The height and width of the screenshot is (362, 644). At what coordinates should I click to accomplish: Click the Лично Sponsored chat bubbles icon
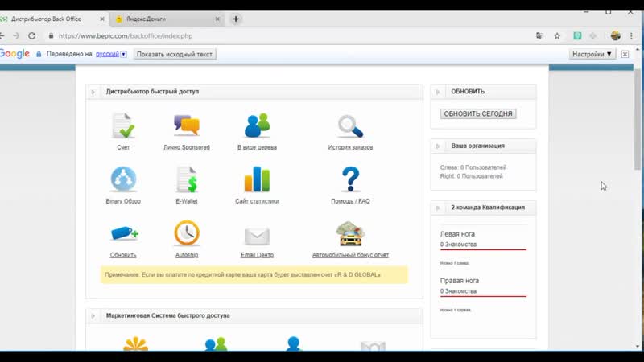(x=187, y=125)
